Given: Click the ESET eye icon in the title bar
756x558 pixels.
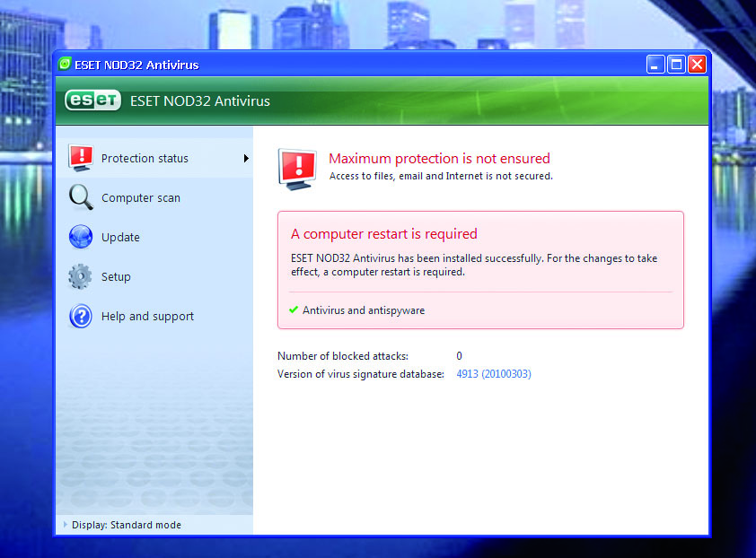Looking at the screenshot, I should pyautogui.click(x=65, y=64).
